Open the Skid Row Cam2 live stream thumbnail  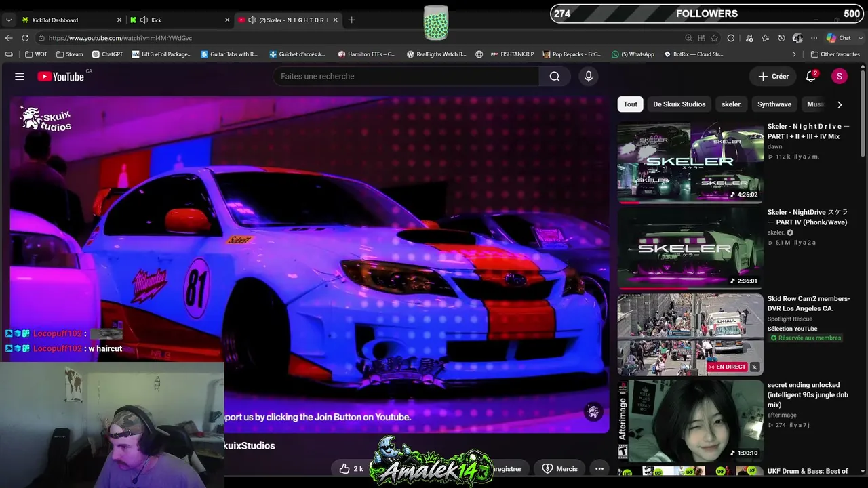coord(690,335)
